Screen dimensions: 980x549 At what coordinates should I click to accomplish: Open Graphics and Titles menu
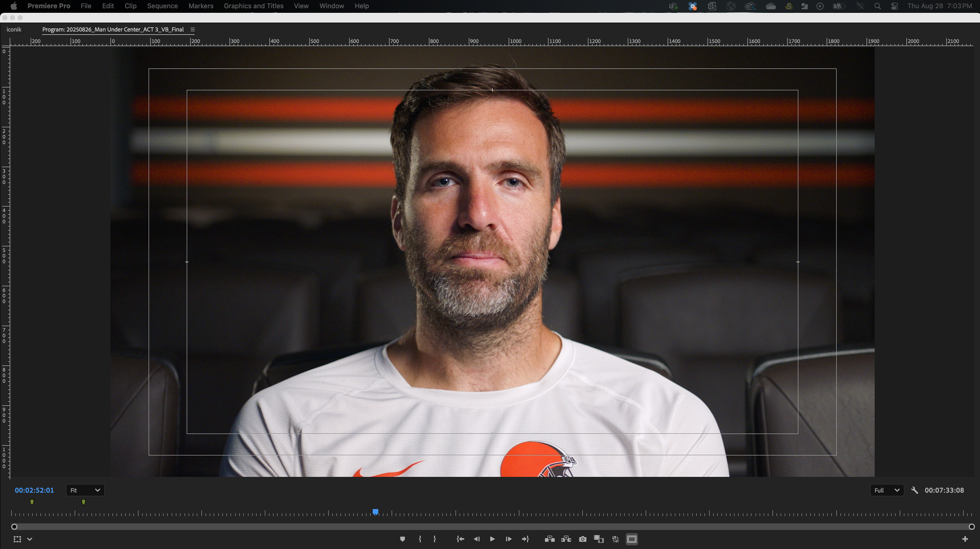point(253,6)
